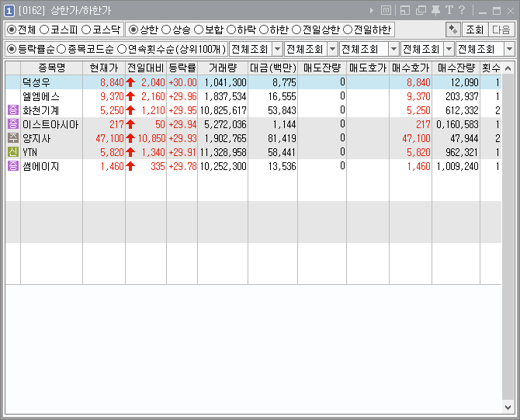This screenshot has width=520, height=420.
Task: Click the window number 1 icon
Action: (x=9, y=11)
